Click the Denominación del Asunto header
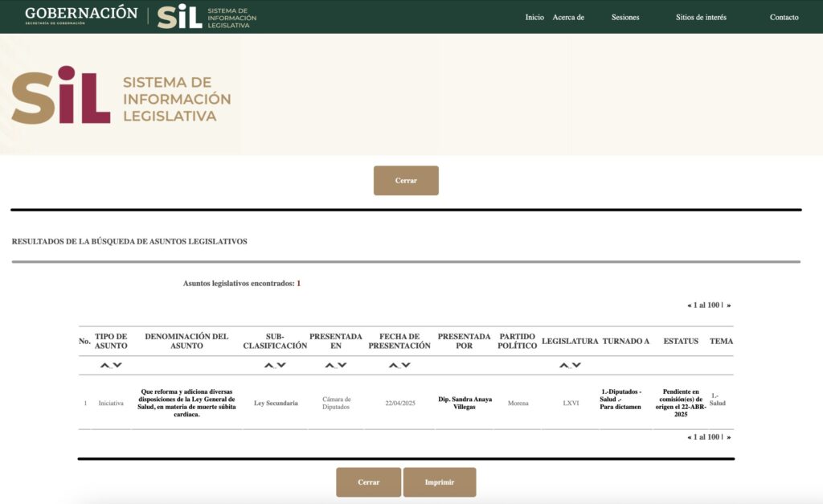The image size is (823, 504). click(x=186, y=341)
